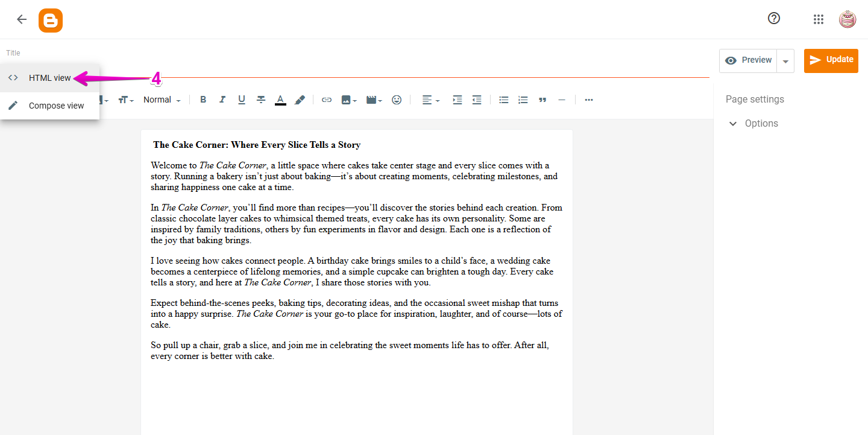Insert a horizontal rule

tap(561, 100)
